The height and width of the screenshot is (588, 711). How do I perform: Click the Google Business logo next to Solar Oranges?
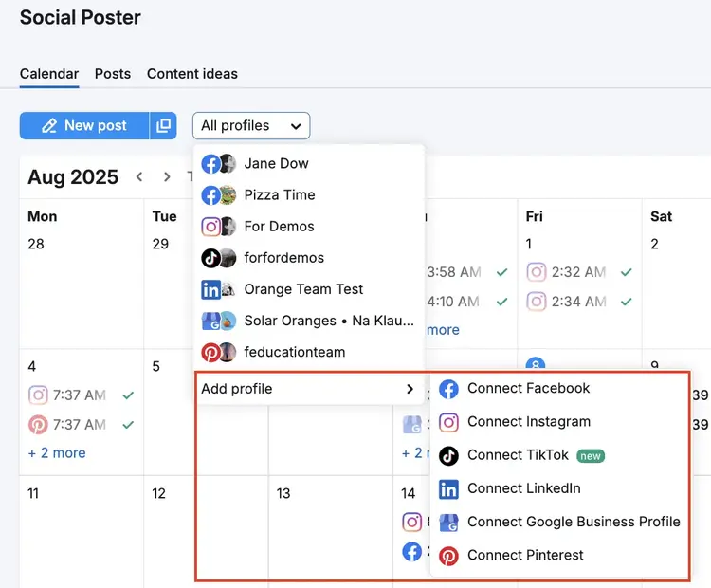[x=210, y=321]
